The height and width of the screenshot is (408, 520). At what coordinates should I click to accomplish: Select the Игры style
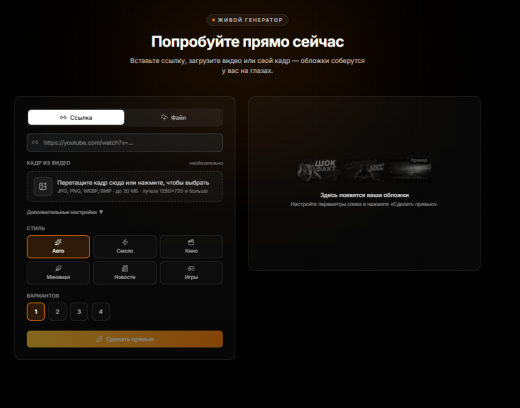(191, 273)
